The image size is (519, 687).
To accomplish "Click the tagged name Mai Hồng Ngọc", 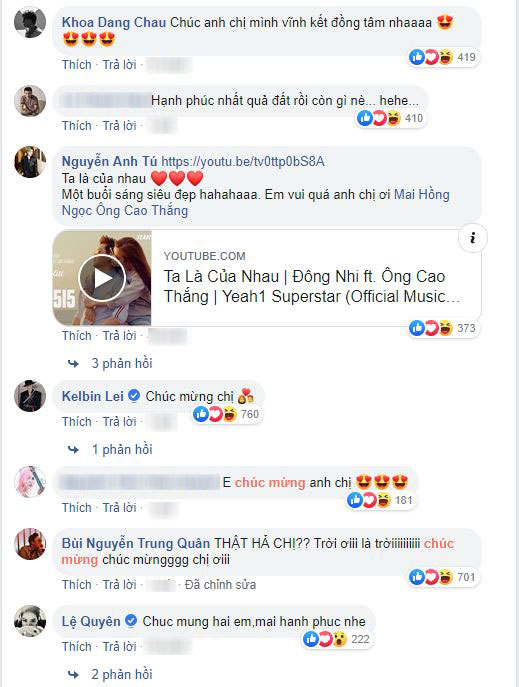I will point(256,202).
